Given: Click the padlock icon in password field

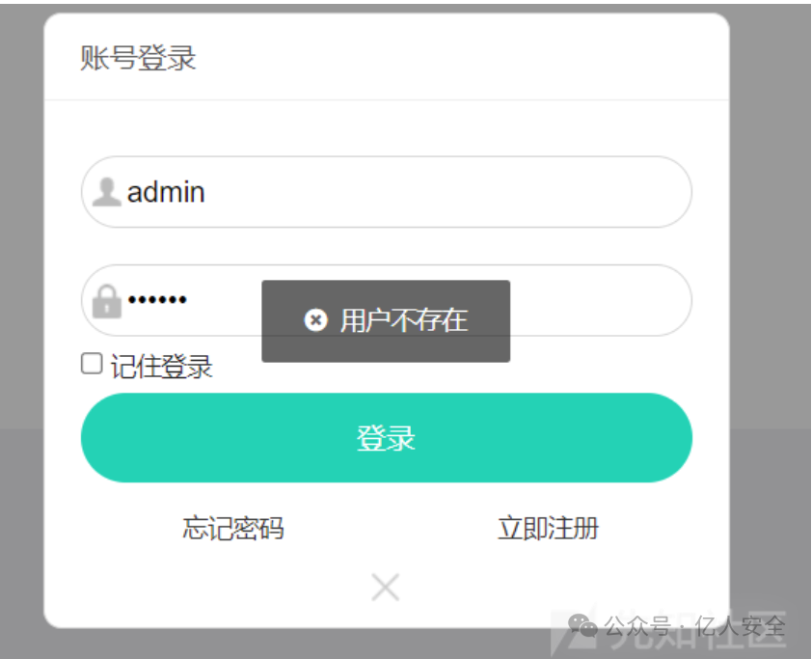Looking at the screenshot, I should (x=107, y=301).
